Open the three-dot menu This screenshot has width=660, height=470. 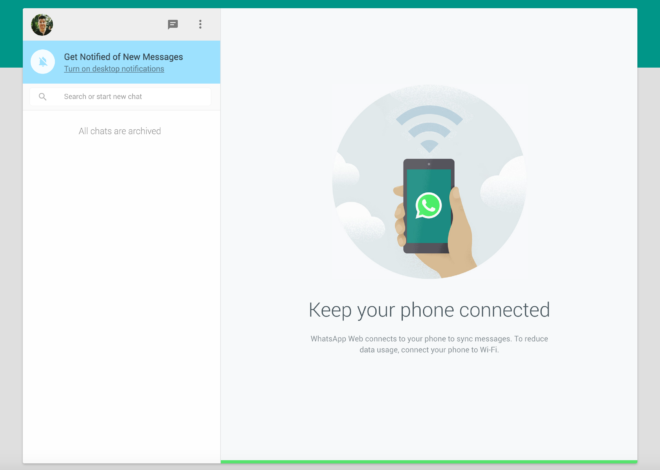(200, 24)
